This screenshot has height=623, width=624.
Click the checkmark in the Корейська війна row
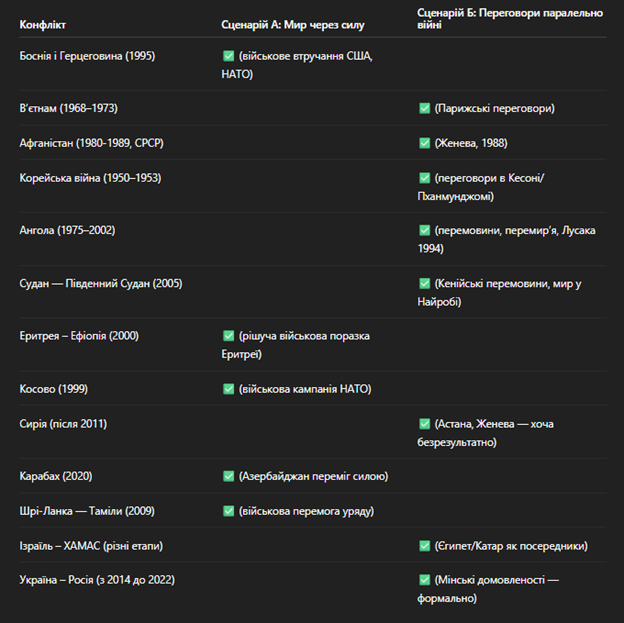point(425,178)
